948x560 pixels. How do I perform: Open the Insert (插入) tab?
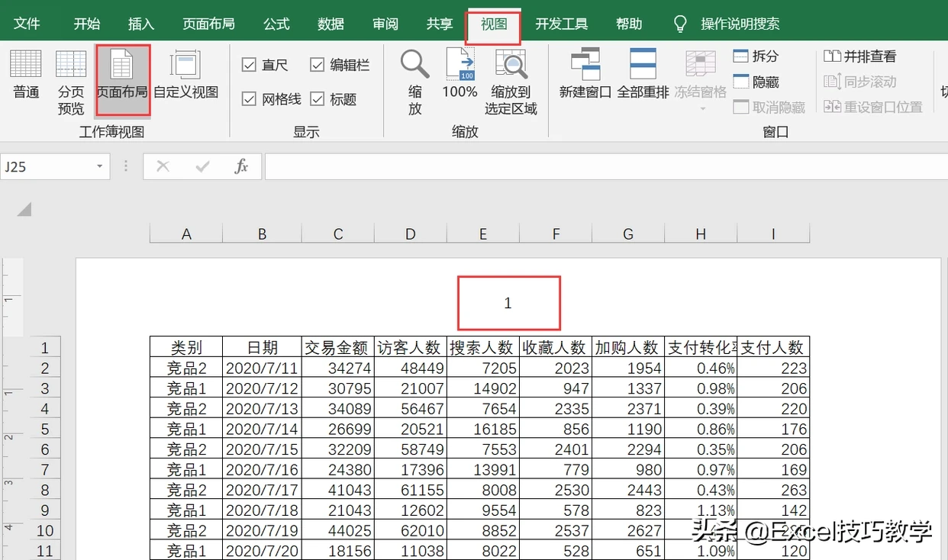tap(141, 24)
